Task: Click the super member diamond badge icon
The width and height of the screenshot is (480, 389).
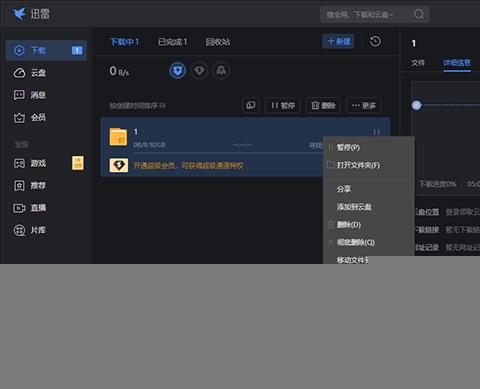Action: pyautogui.click(x=119, y=165)
